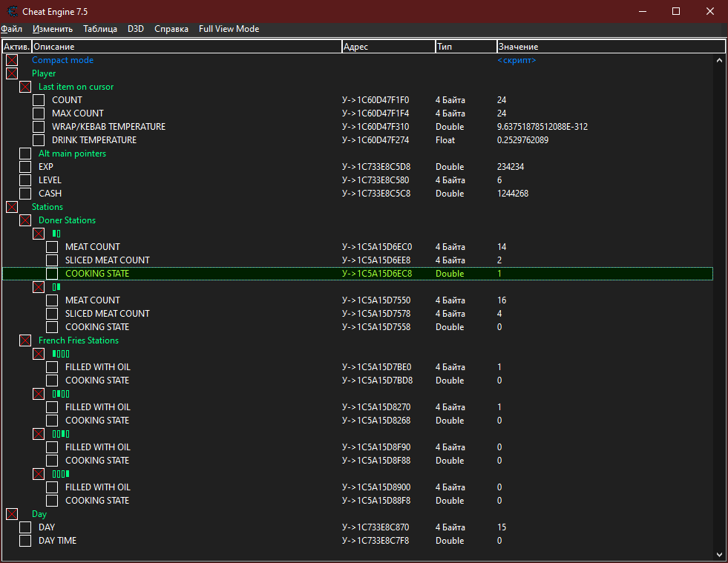
Task: Select the highlighted COOKING STATE row
Action: tap(358, 274)
